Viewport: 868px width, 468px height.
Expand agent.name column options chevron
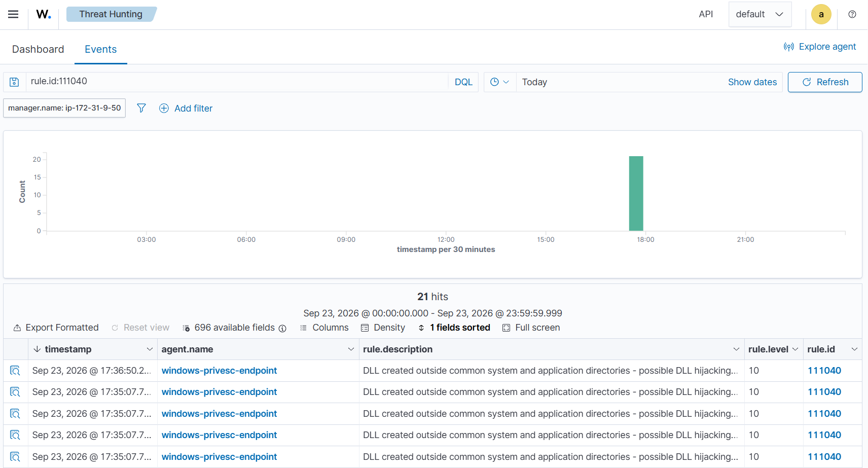click(x=351, y=349)
